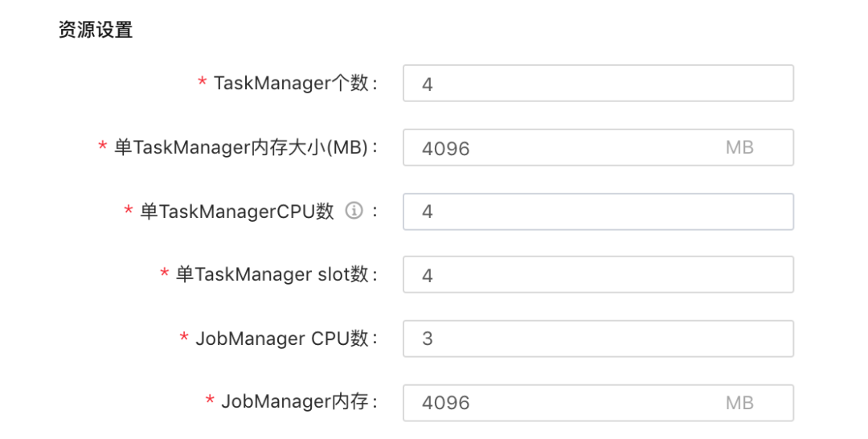Click the MB suffix in JobManager内存 field
This screenshot has height=439, width=868.
739,402
